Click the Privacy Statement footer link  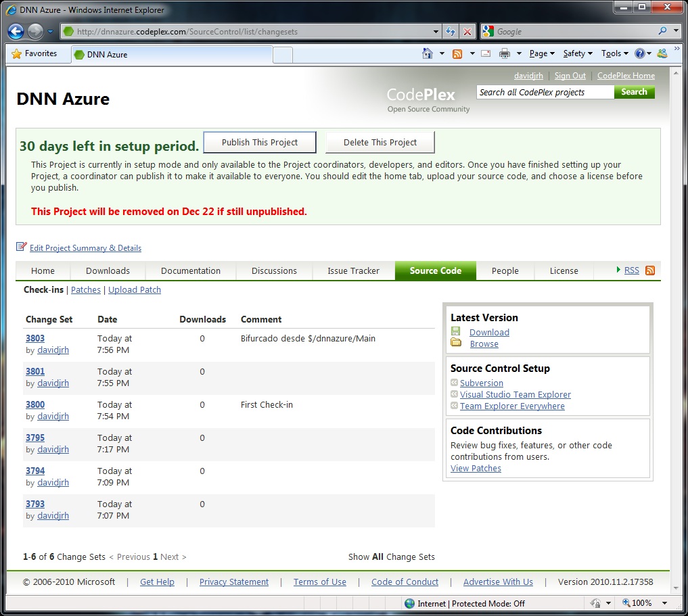coord(234,582)
